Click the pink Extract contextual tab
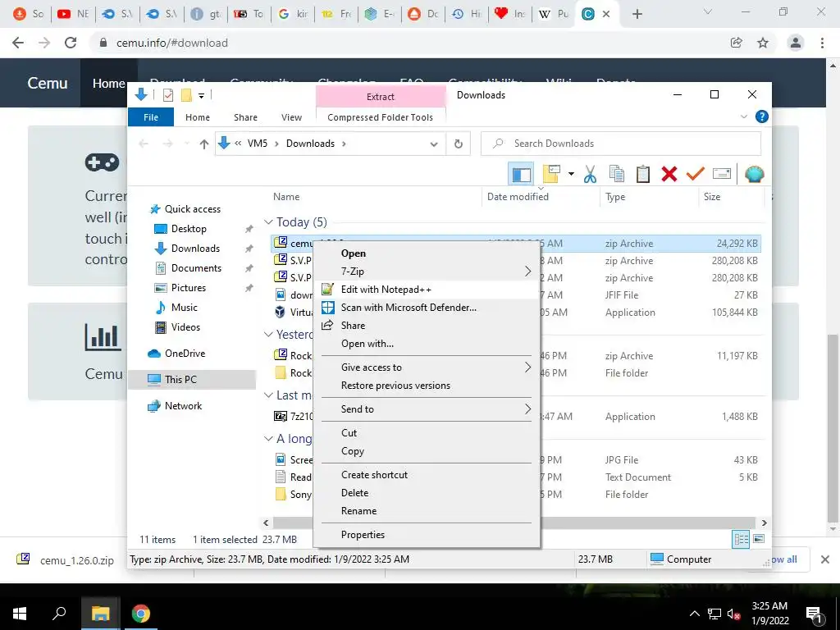Viewport: 840px width, 630px height. coord(381,97)
